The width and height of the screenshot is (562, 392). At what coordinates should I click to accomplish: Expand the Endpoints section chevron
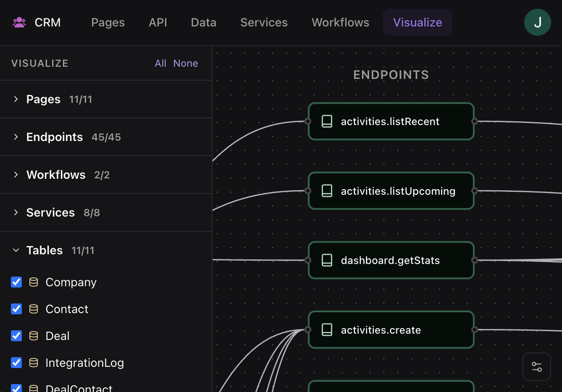(x=16, y=137)
